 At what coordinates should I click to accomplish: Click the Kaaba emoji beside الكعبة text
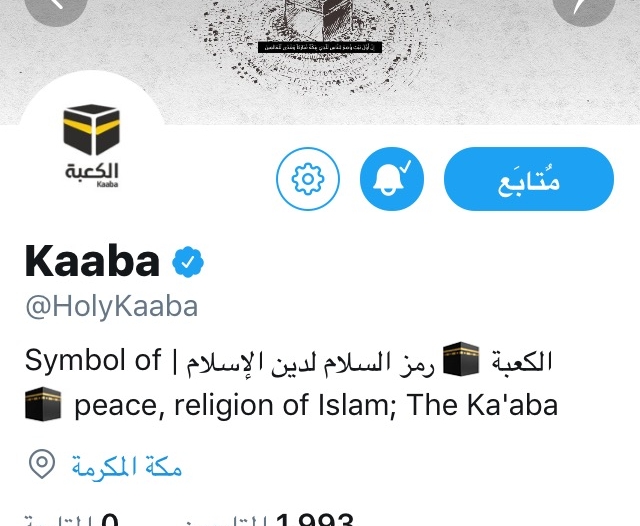click(461, 359)
